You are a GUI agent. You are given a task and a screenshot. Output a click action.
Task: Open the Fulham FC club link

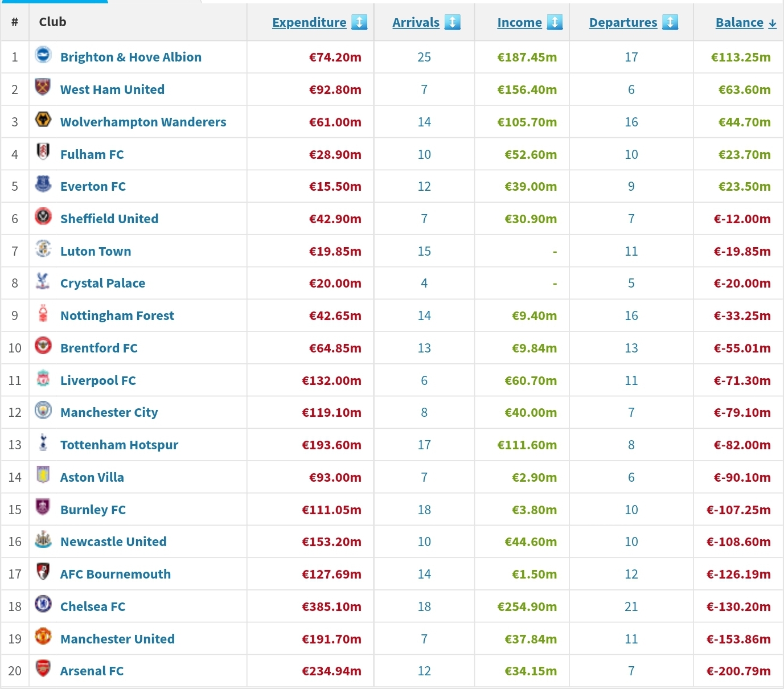pos(92,154)
